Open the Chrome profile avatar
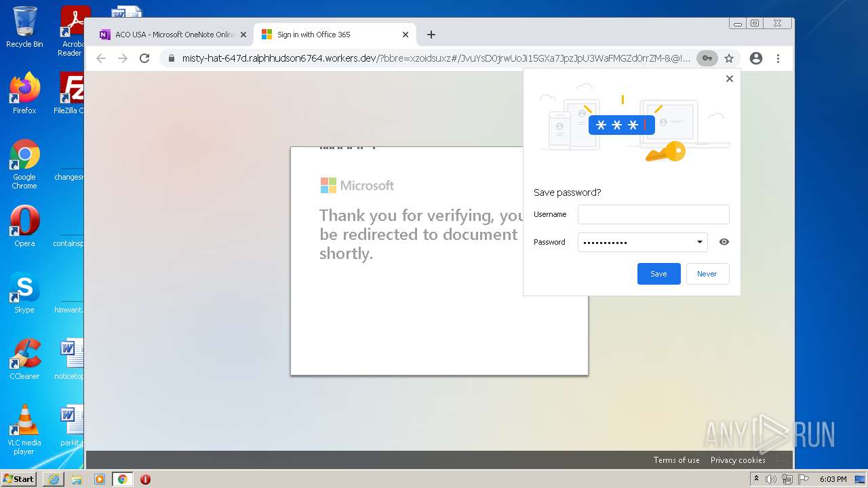Screen dimensions: 868x488 click(x=756, y=58)
